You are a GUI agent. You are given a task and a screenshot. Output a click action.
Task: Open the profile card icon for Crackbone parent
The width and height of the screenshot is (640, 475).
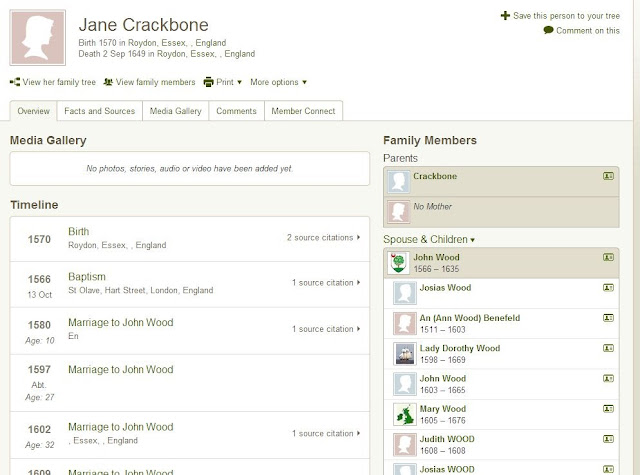(608, 176)
